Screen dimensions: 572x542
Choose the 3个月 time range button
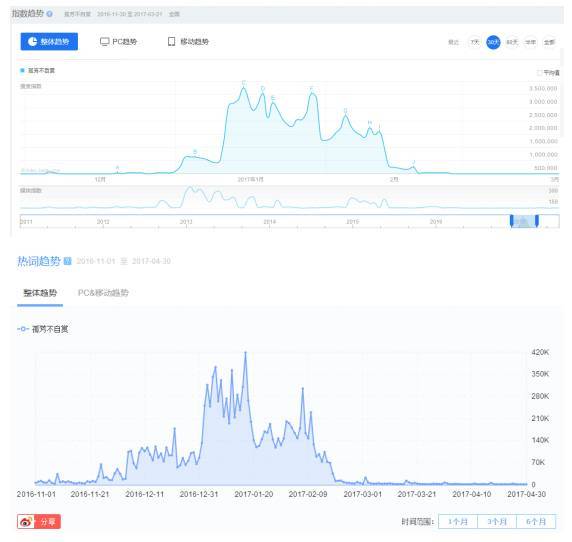tap(497, 522)
